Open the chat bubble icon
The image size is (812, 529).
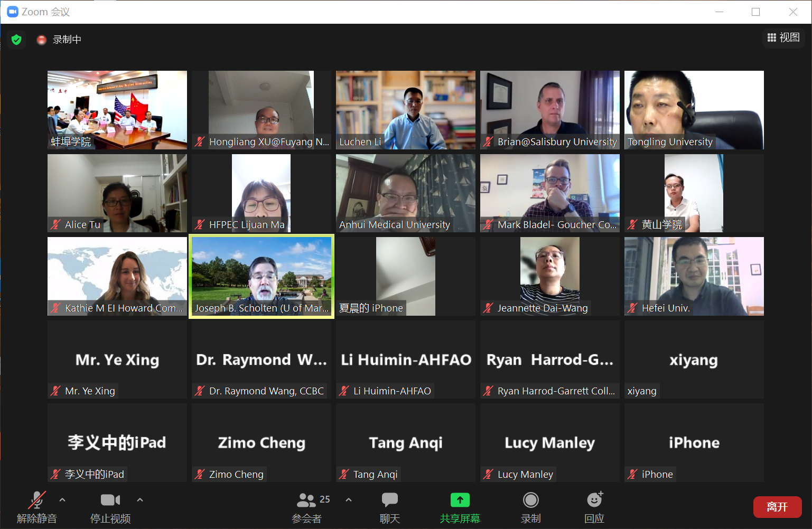click(x=389, y=500)
